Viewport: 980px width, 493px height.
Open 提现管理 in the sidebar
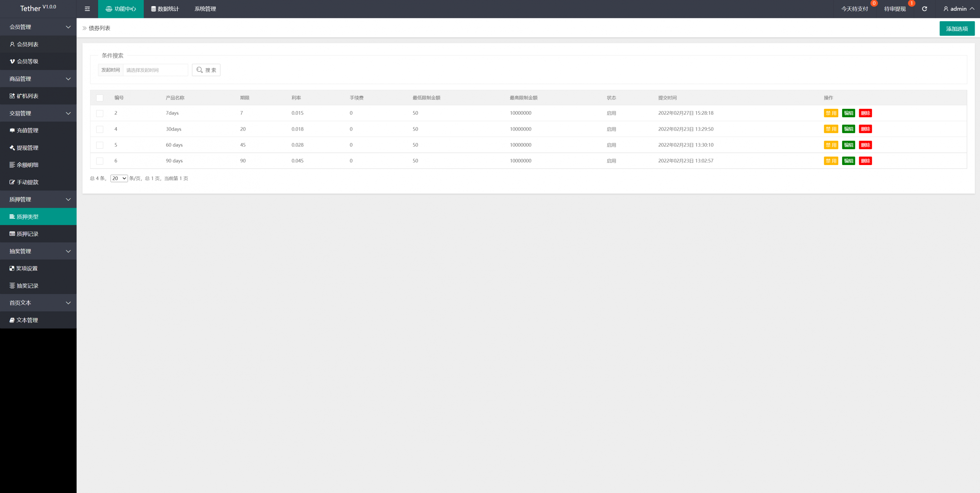[27, 148]
